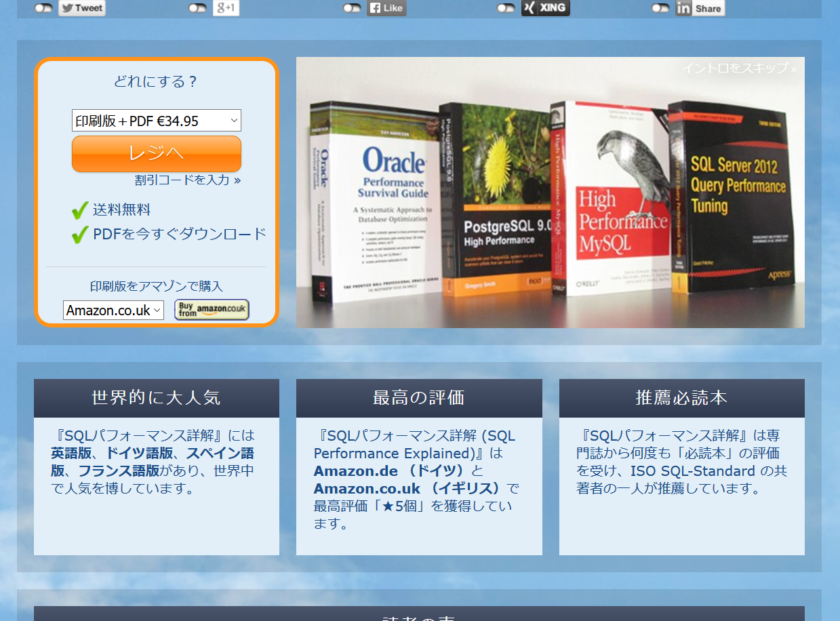Click the 割引コードを入力 link

188,180
